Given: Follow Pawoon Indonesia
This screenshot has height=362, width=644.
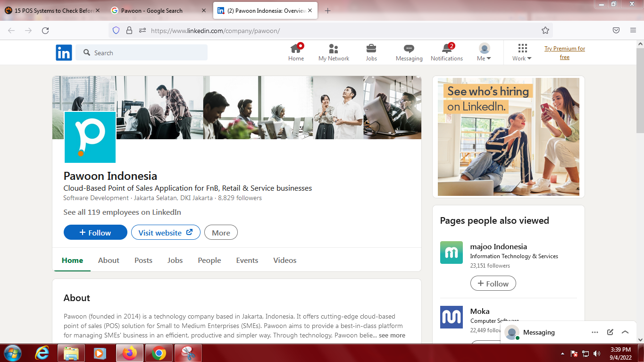Looking at the screenshot, I should [x=95, y=232].
